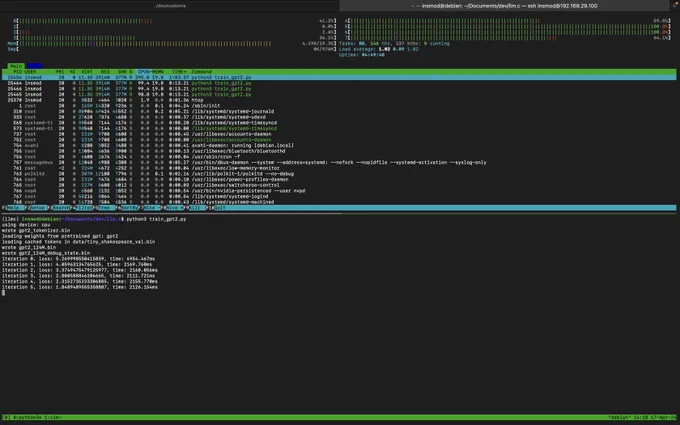This screenshot has height=425, width=680.
Task: Sort by the MEM% column header
Action: click(x=157, y=72)
